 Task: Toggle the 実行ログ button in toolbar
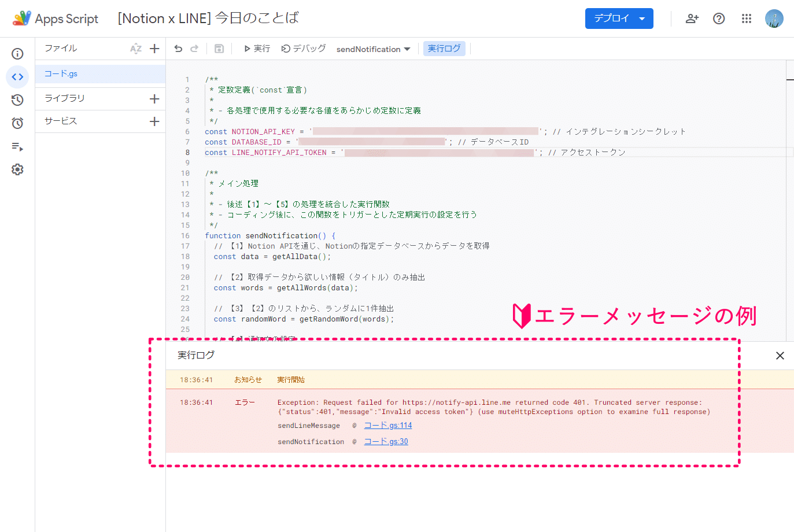(x=444, y=49)
